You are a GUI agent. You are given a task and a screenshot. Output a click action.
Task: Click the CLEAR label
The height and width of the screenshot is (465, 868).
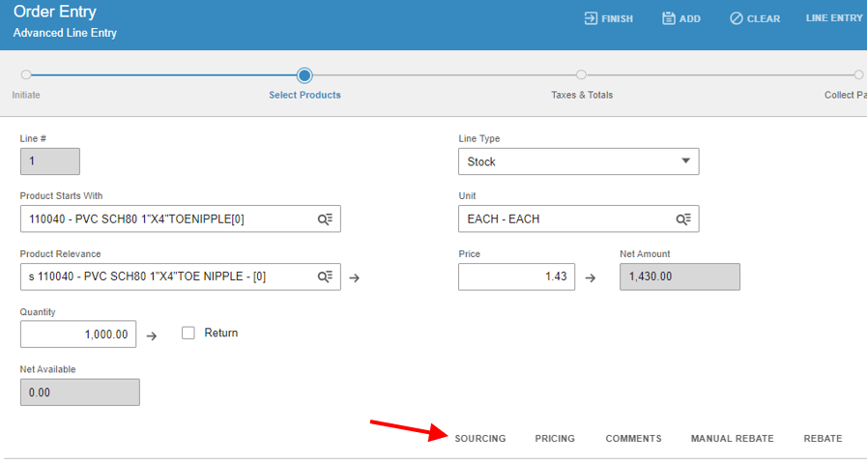(x=764, y=18)
